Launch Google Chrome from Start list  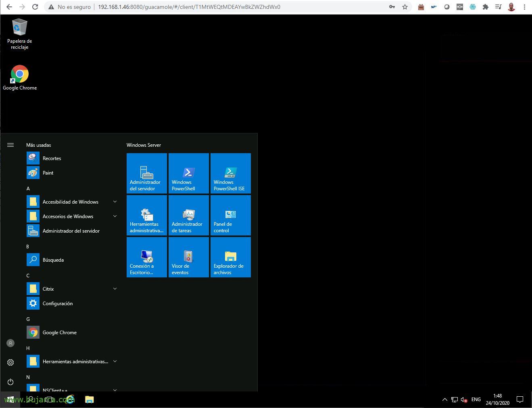(x=72, y=332)
